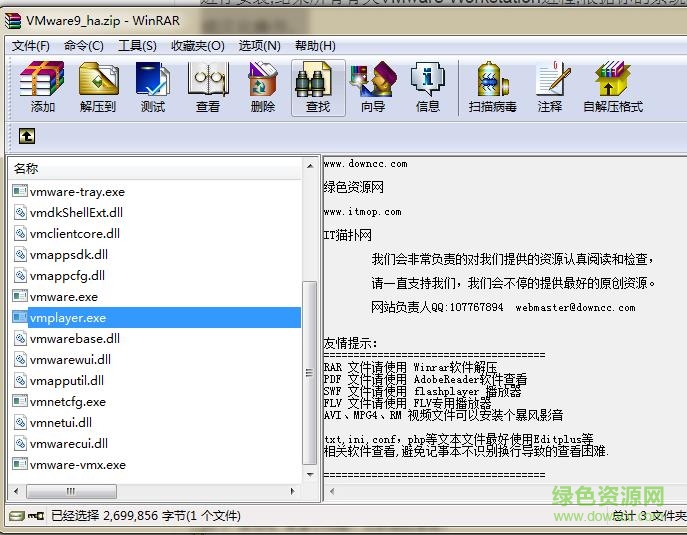Viewport: 687px width, 535px height.
Task: Click the file list scroll right arrow
Action: (292, 491)
